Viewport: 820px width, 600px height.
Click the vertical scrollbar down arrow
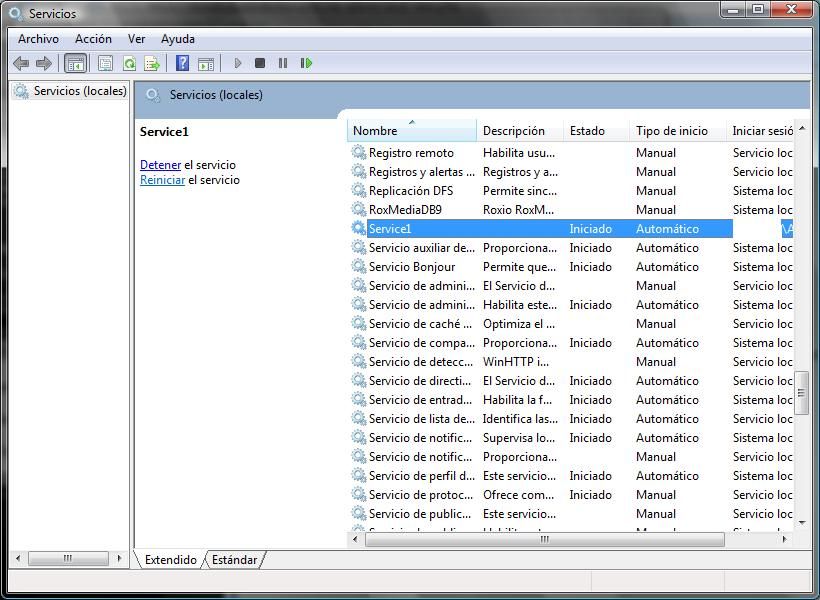[802, 522]
